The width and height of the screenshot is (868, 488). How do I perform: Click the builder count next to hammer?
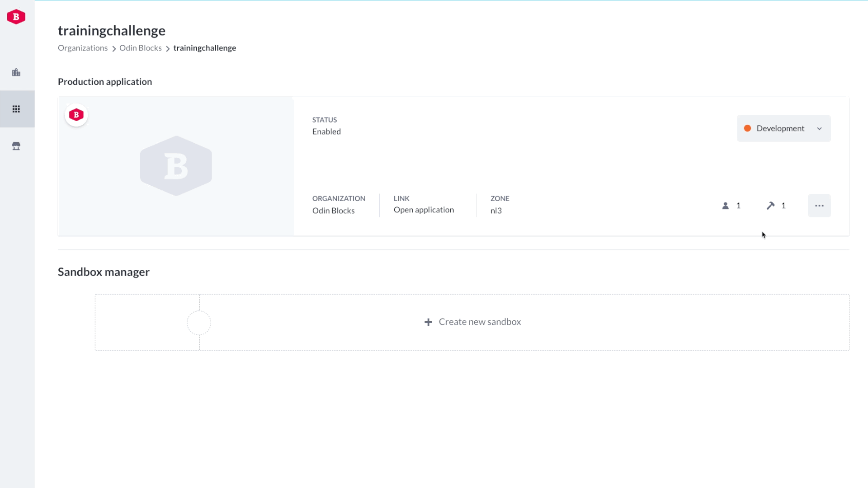click(x=783, y=206)
